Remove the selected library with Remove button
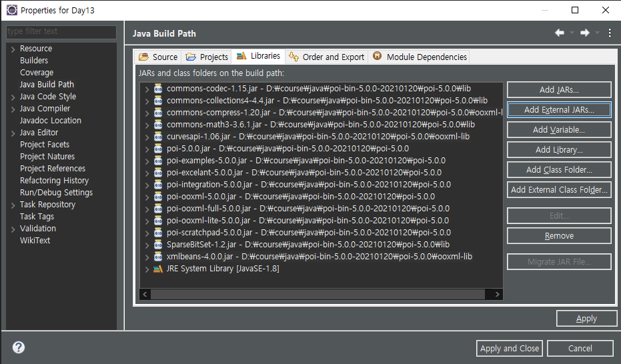This screenshot has height=364, width=621. [x=559, y=236]
